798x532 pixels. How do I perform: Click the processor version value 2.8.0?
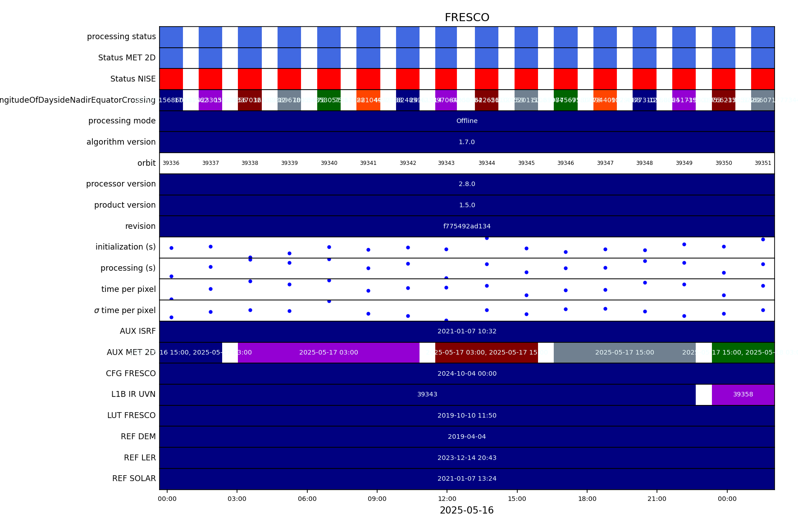(x=467, y=184)
